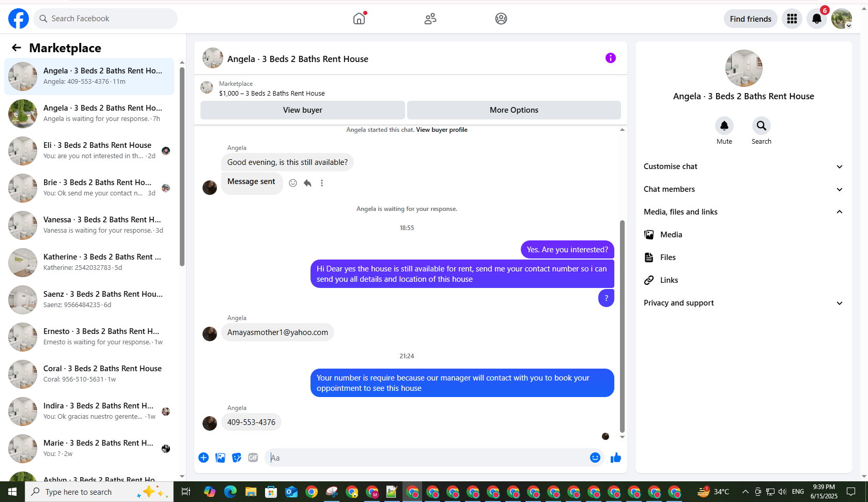Open Saenz's conversation

point(89,300)
